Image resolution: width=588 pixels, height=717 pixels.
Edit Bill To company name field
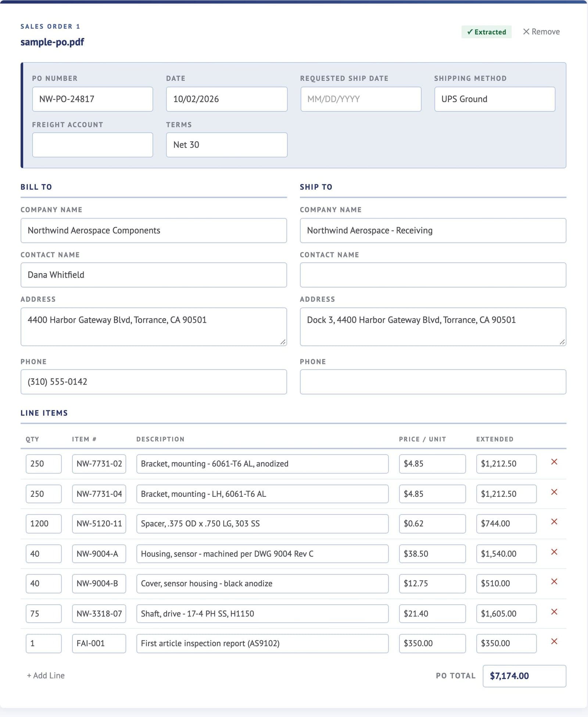tap(154, 231)
